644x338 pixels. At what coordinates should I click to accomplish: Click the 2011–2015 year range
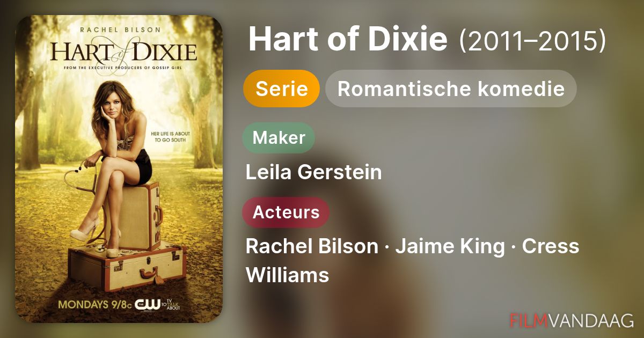click(533, 40)
